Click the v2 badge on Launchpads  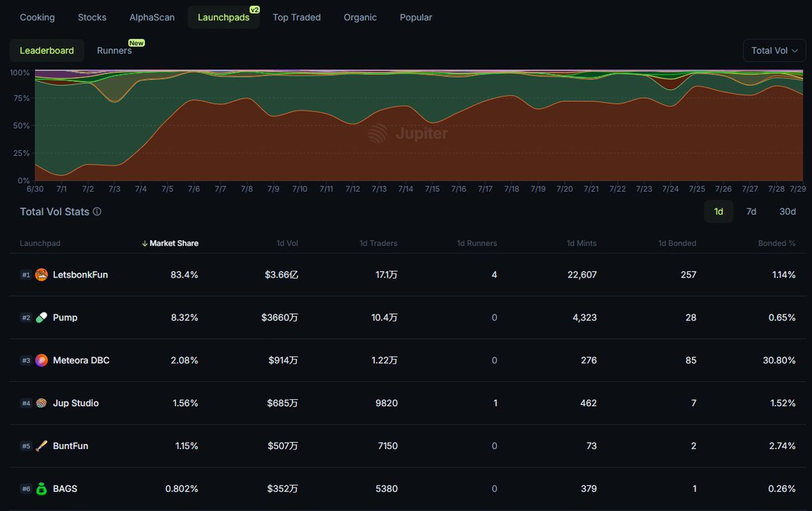click(x=254, y=10)
